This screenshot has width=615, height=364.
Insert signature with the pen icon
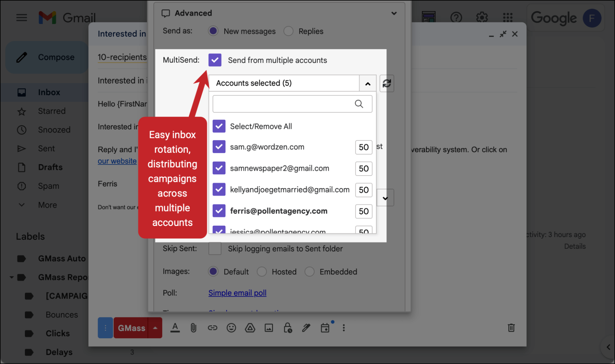pyautogui.click(x=306, y=328)
